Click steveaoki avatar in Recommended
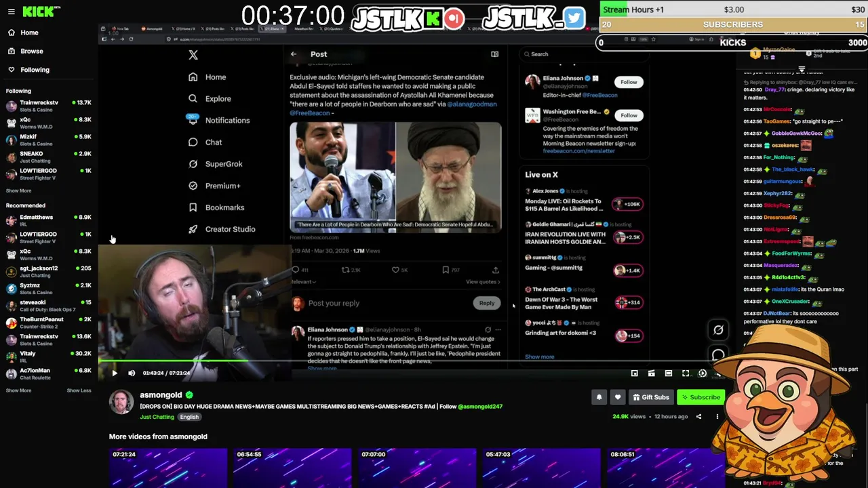 tap(12, 306)
